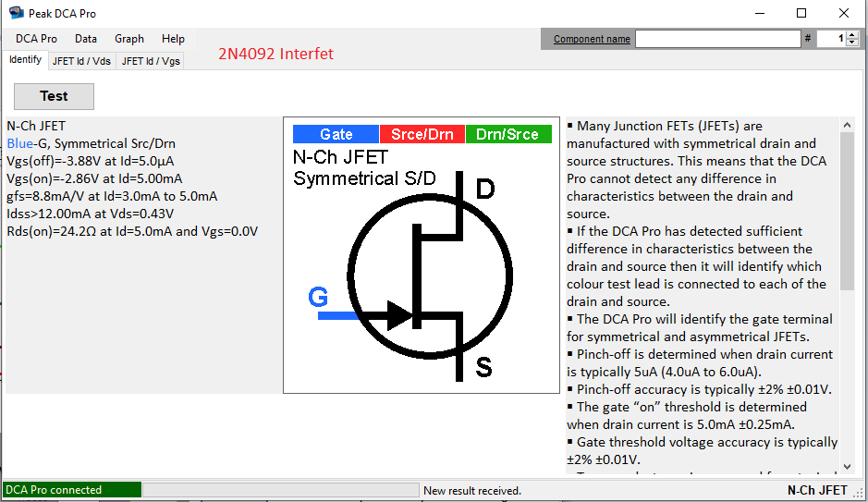The image size is (868, 502).
Task: Click the red Srce/Drn lead label
Action: point(422,134)
